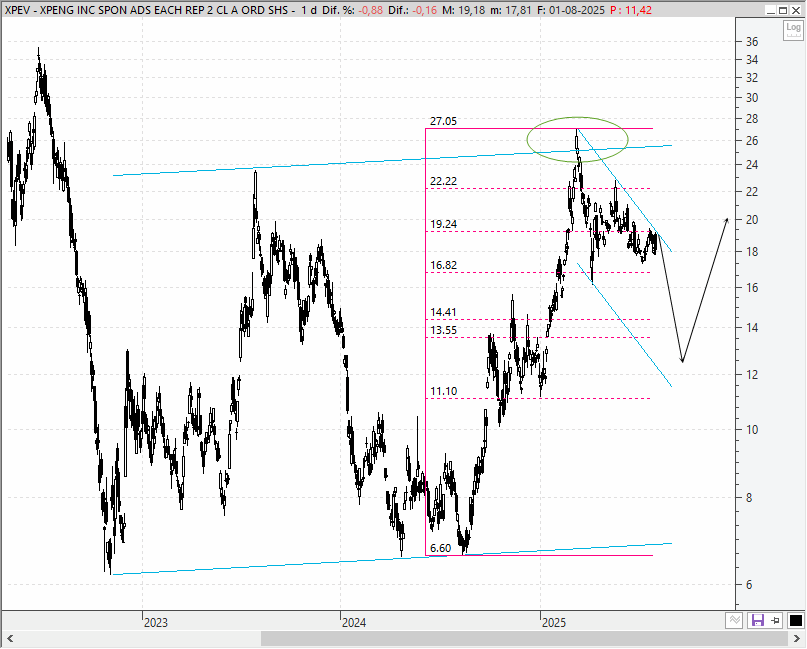Image resolution: width=807 pixels, height=649 pixels.
Task: Close the XPEV chart window
Action: pyautogui.click(x=796, y=10)
